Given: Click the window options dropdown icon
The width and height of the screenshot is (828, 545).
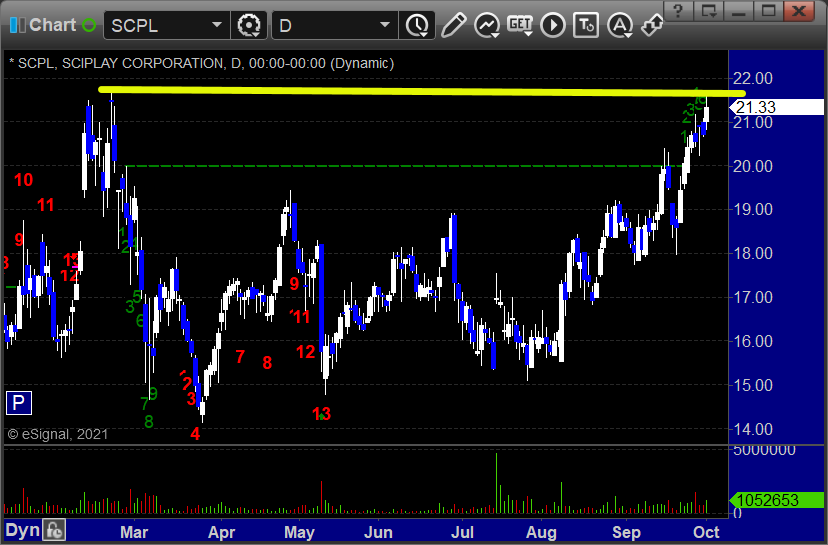Looking at the screenshot, I should [x=708, y=11].
